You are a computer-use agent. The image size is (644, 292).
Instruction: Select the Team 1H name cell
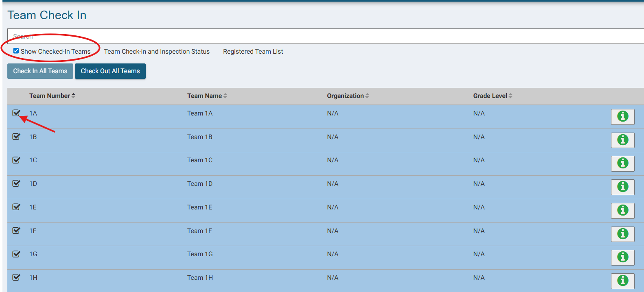pos(200,278)
